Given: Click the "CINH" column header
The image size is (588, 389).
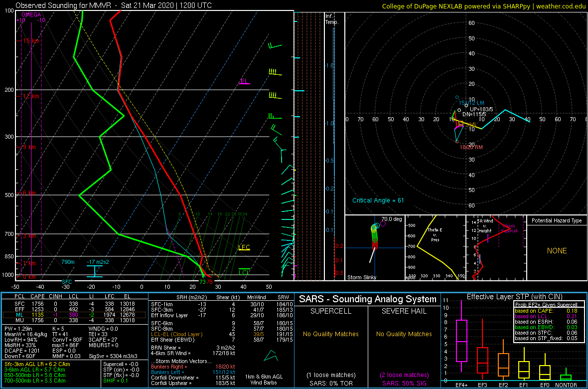Looking at the screenshot, I should pyautogui.click(x=56, y=298).
